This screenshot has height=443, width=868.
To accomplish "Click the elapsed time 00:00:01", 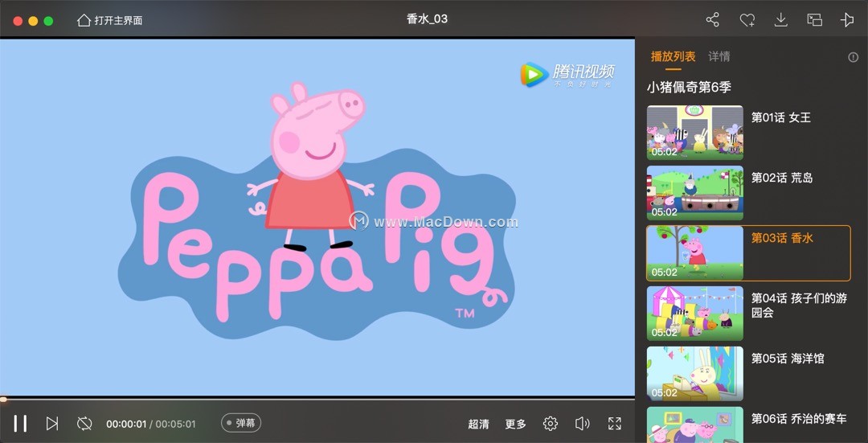I will (126, 425).
